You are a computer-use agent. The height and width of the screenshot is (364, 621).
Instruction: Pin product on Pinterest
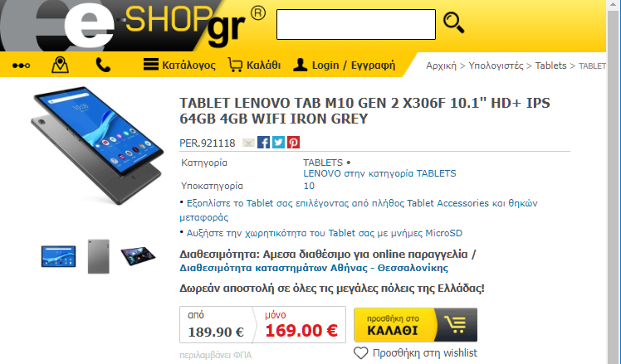click(x=293, y=142)
